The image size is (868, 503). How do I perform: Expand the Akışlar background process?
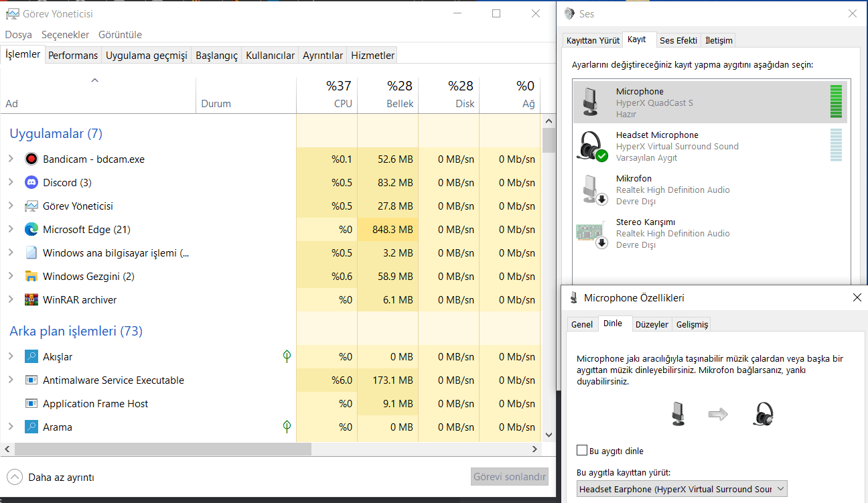(x=11, y=357)
